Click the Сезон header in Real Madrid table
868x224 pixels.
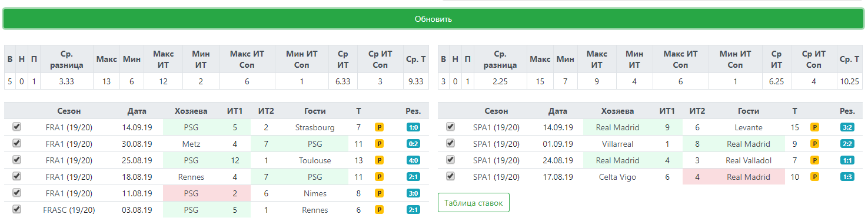tap(497, 111)
